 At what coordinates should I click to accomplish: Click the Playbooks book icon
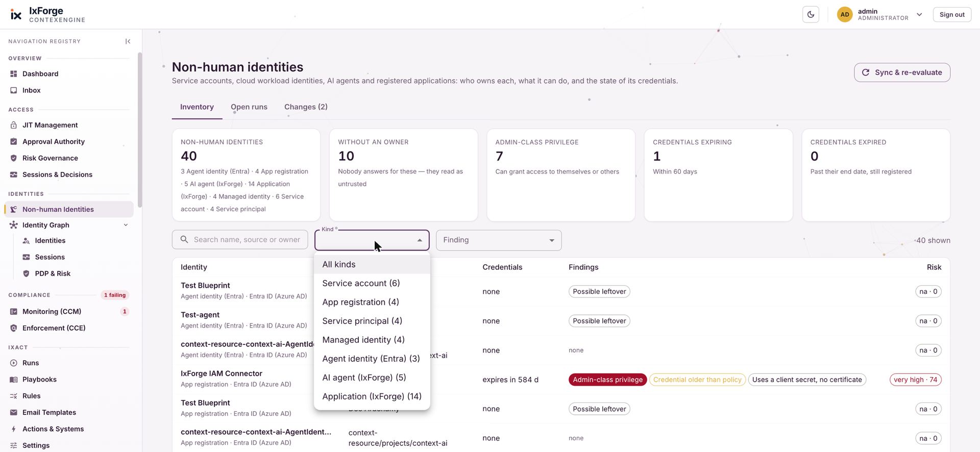coord(14,380)
